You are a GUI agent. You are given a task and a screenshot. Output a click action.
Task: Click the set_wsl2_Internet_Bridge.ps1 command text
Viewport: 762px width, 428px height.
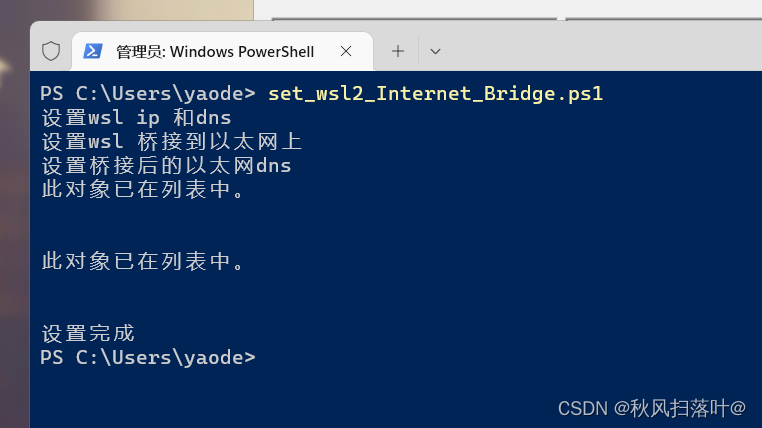click(435, 94)
